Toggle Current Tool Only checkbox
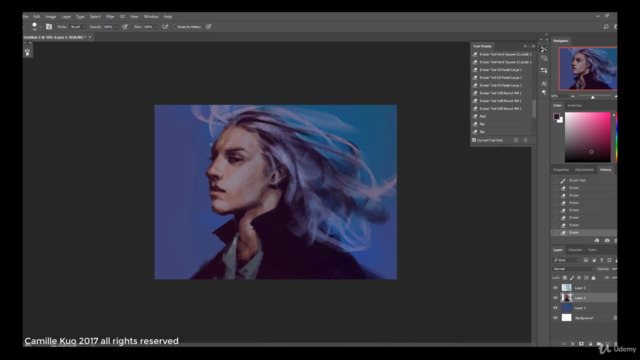 [x=474, y=140]
